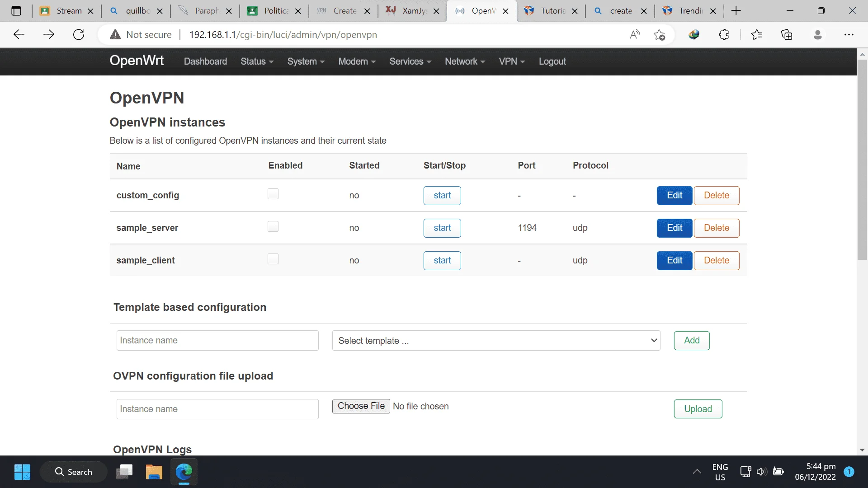This screenshot has height=488, width=868.
Task: Click the network display tray icon
Action: (745, 472)
